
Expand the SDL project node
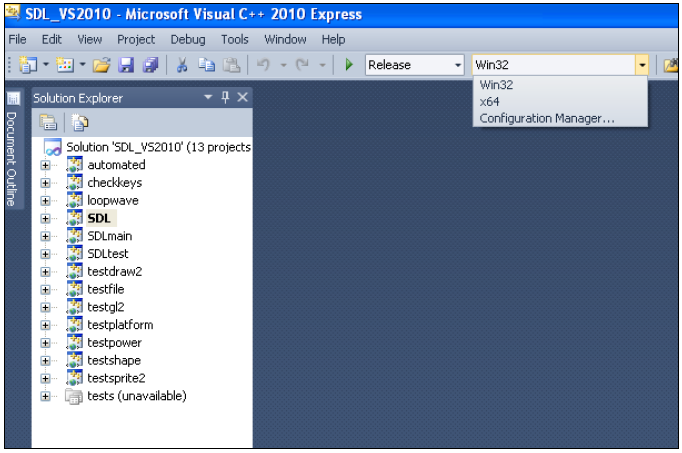pos(45,218)
